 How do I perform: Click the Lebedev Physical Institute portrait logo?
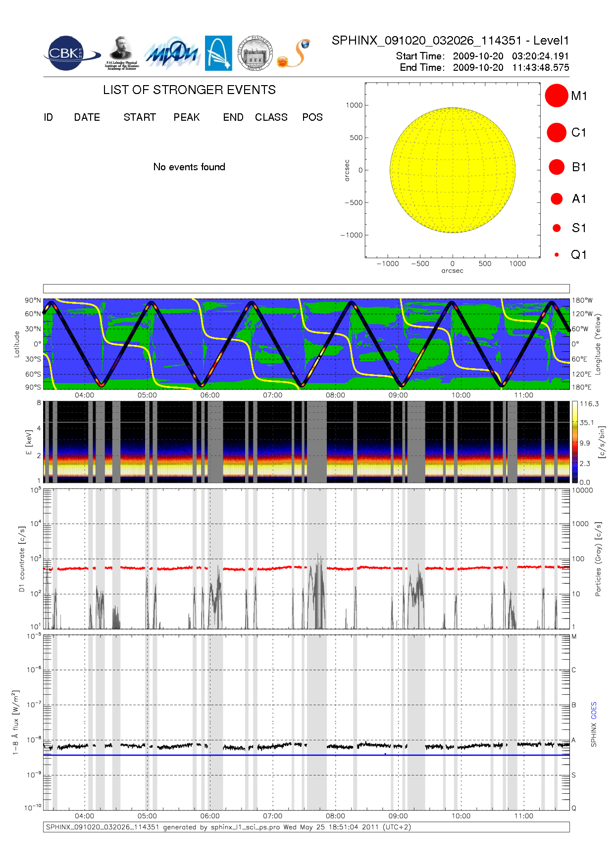tap(121, 53)
